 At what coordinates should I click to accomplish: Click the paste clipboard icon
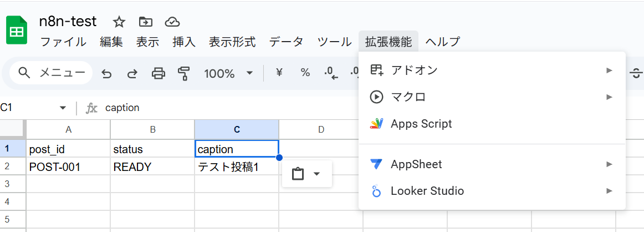coord(298,174)
